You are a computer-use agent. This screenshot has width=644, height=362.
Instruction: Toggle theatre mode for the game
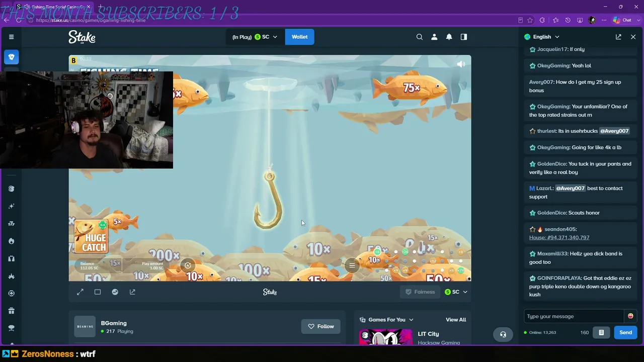pyautogui.click(x=98, y=292)
